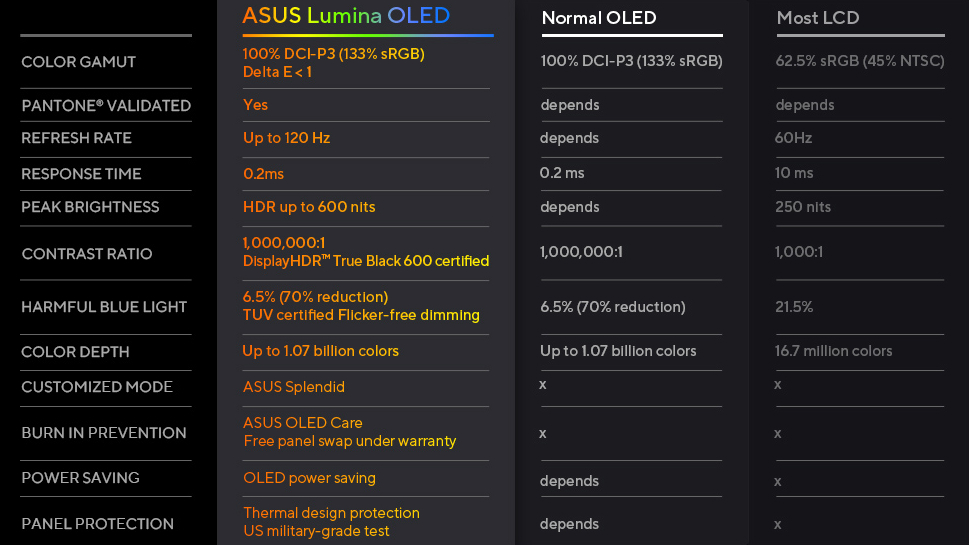
Task: Click 'DisplayHDR True Black 600 certified' text
Action: (366, 261)
